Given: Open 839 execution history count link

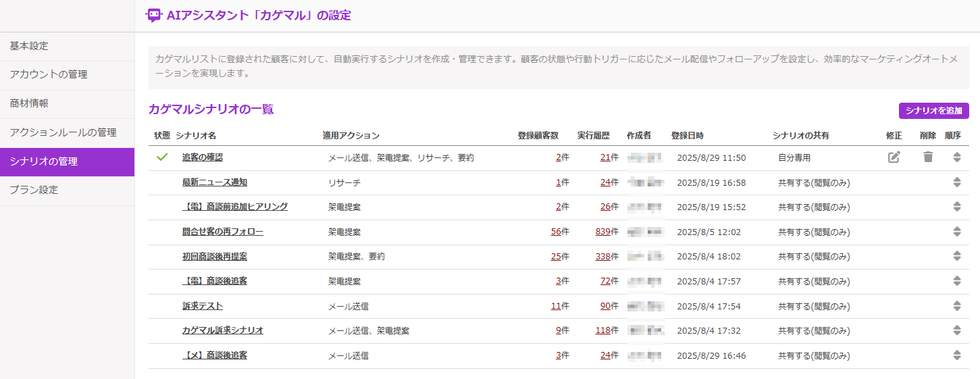Looking at the screenshot, I should [x=602, y=232].
